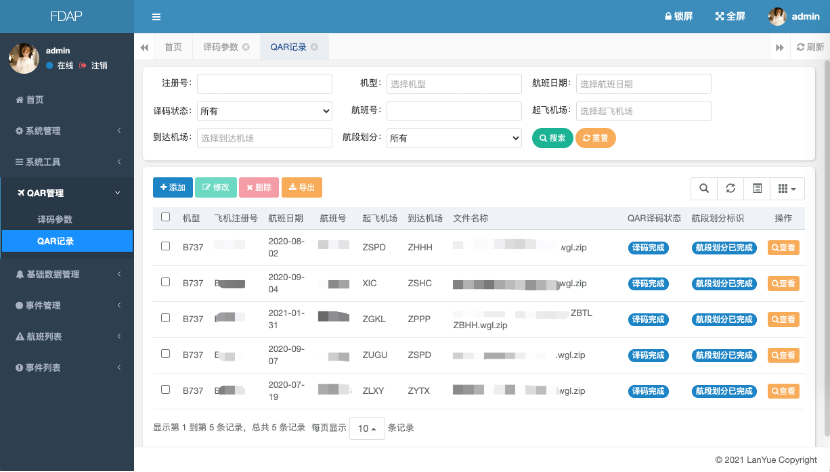Click the orange 重置 button

[596, 138]
